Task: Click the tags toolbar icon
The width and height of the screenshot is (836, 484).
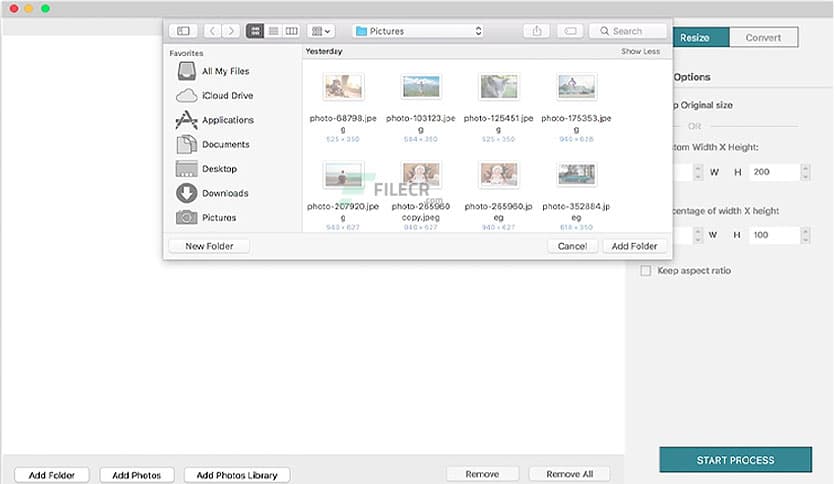Action: point(570,31)
